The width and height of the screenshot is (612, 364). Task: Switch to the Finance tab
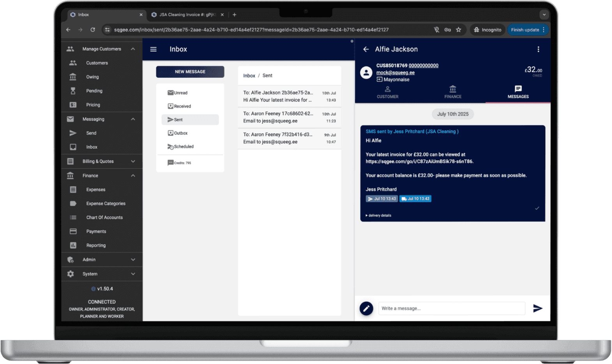click(453, 92)
